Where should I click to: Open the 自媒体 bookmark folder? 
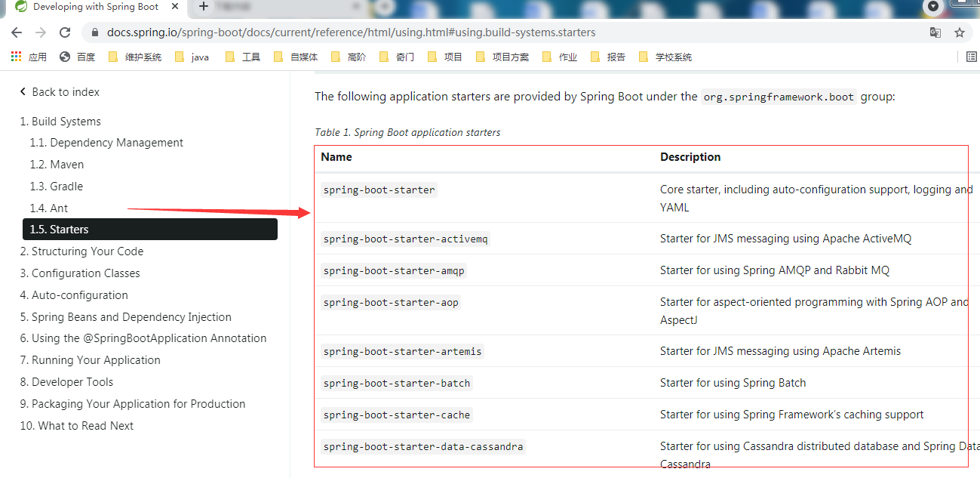[x=296, y=57]
